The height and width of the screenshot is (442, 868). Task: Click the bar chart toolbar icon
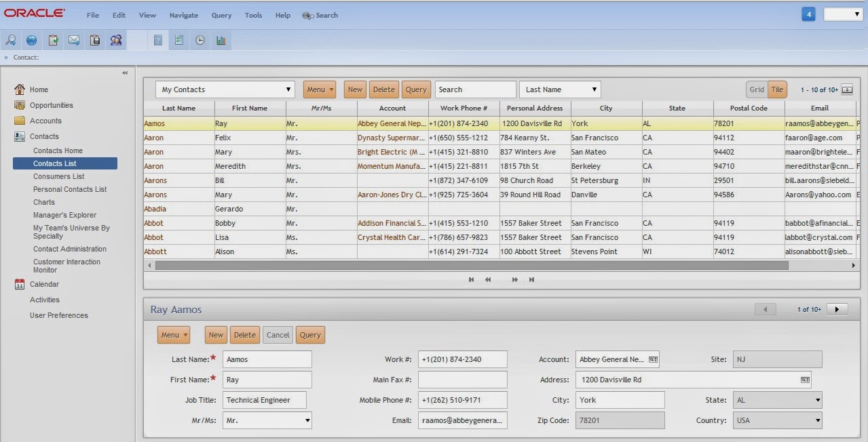pos(221,40)
